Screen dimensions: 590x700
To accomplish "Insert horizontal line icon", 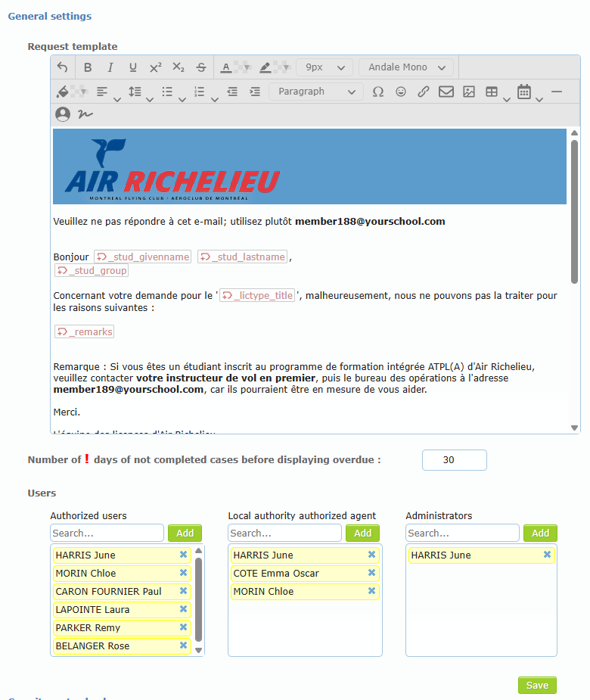I will [x=557, y=92].
